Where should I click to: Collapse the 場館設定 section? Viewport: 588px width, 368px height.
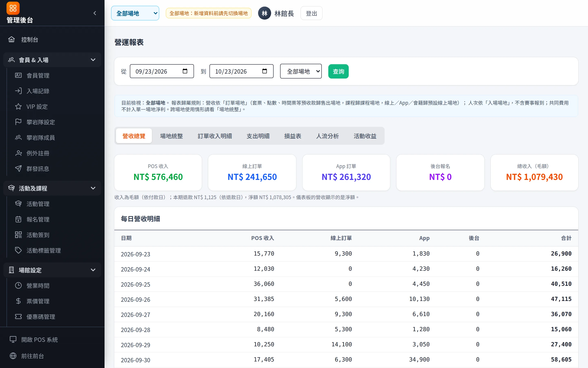click(52, 270)
